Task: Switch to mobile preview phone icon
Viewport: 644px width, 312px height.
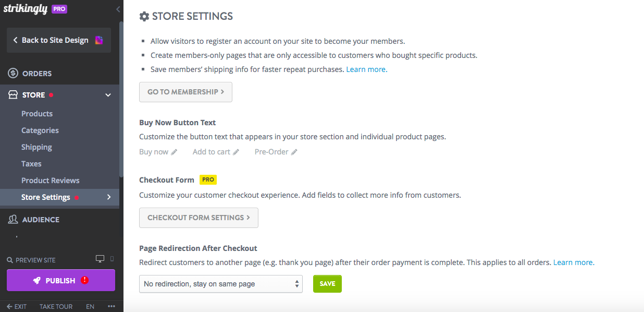Action: 112,259
